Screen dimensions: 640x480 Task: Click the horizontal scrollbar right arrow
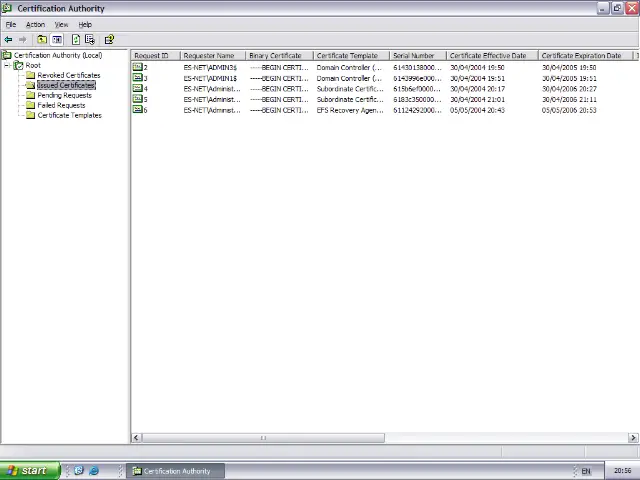tap(633, 438)
